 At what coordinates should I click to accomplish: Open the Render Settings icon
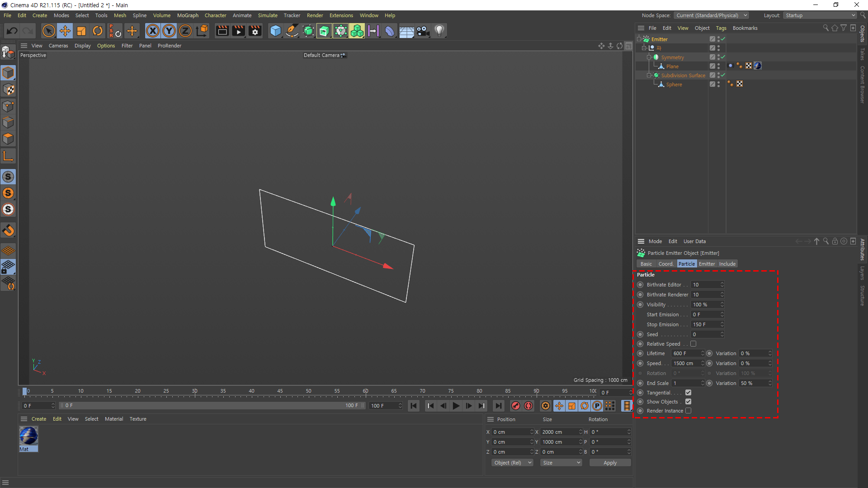[255, 31]
